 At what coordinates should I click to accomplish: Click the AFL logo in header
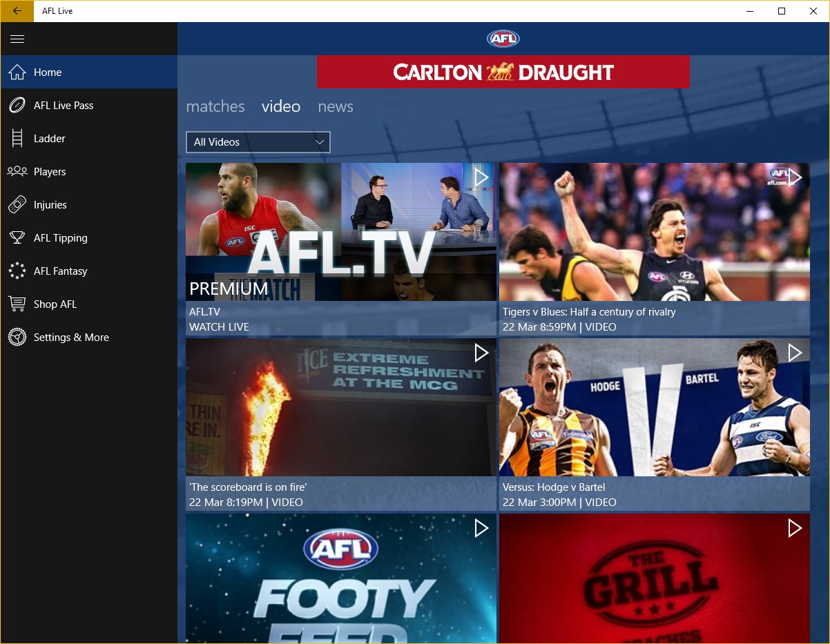pyautogui.click(x=503, y=39)
